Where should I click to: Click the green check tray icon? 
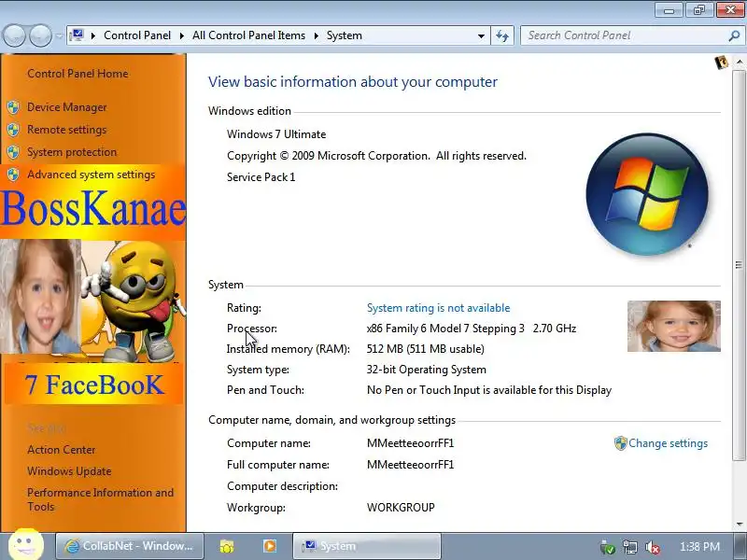click(608, 547)
